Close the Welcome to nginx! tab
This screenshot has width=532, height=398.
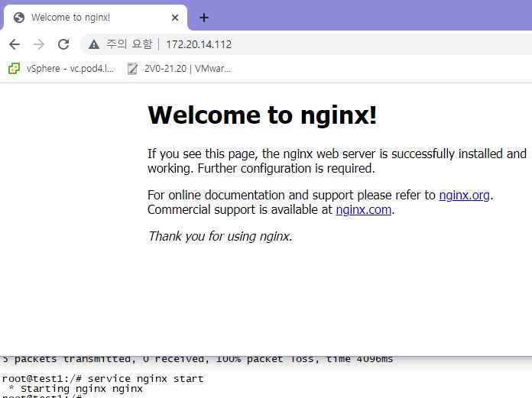pyautogui.click(x=175, y=18)
